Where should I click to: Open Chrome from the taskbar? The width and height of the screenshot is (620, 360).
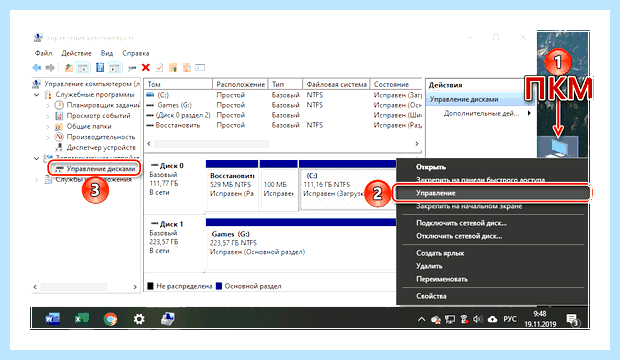coord(110,318)
